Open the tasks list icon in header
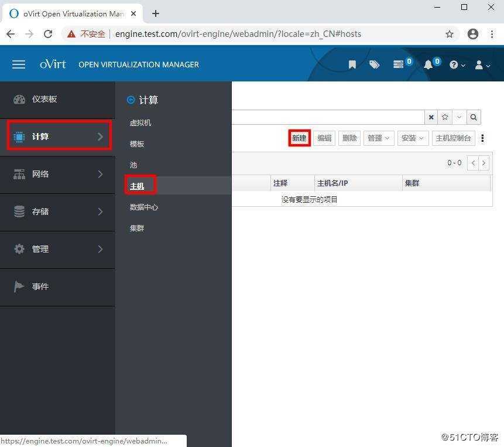 click(x=399, y=64)
